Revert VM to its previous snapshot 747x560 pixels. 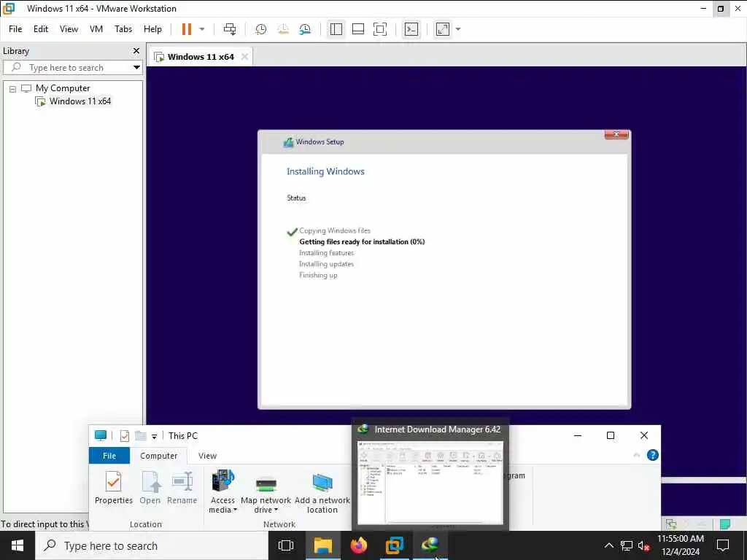pos(283,29)
